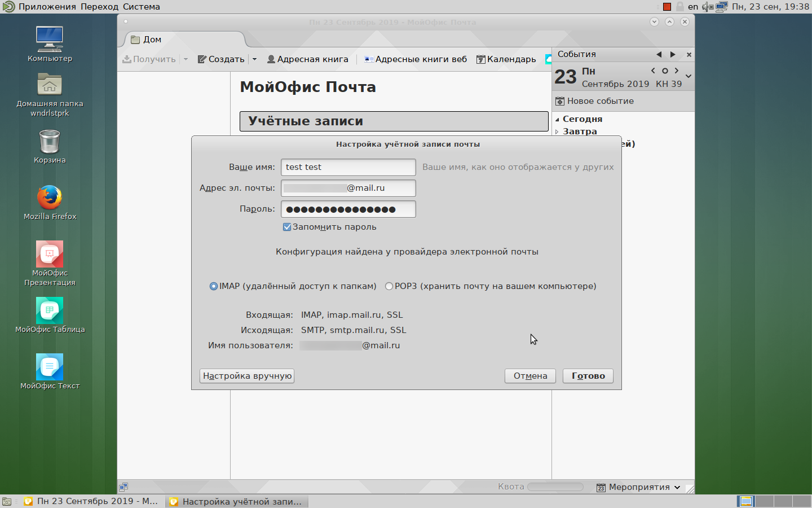Open the Компьютер desktop icon
Viewport: 812px width, 508px height.
tap(50, 43)
